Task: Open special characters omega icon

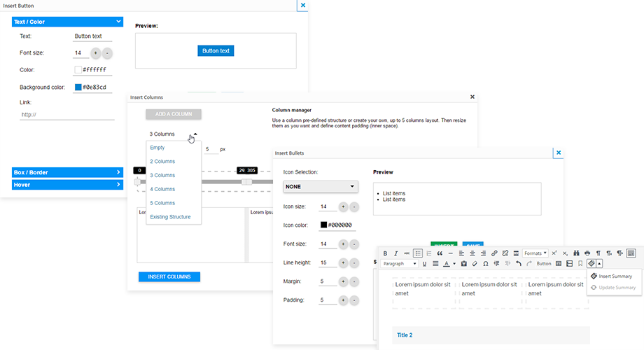Action: [x=486, y=264]
